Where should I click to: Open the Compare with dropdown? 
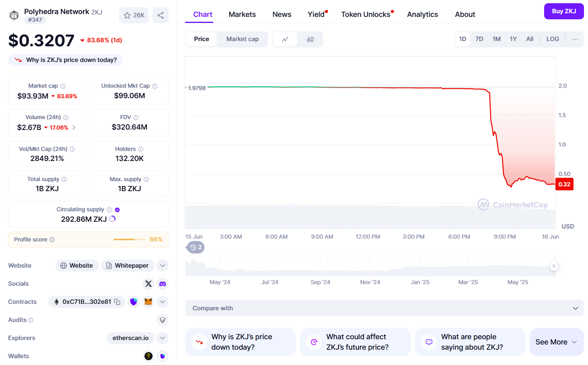(x=384, y=308)
